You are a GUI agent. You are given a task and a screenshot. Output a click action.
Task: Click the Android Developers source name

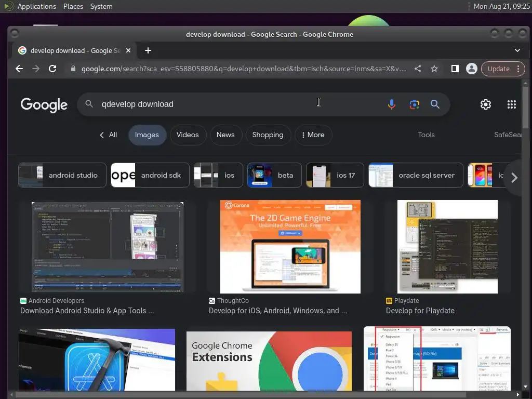pos(56,301)
